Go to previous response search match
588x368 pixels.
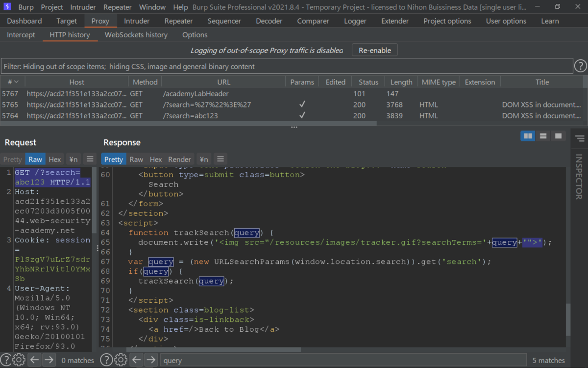click(137, 360)
